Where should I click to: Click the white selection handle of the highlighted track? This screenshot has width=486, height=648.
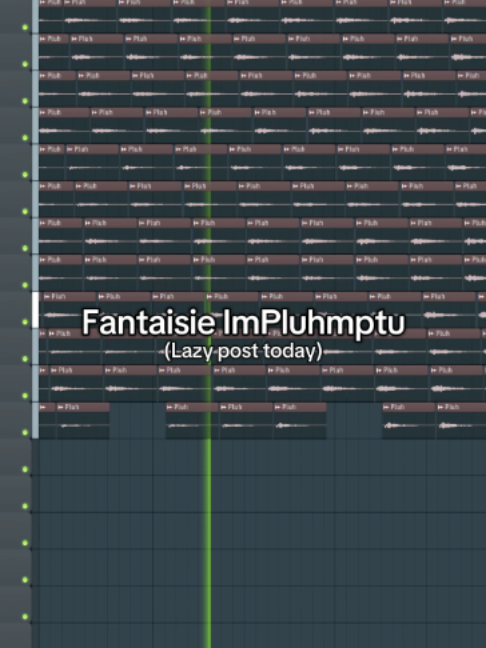36,310
